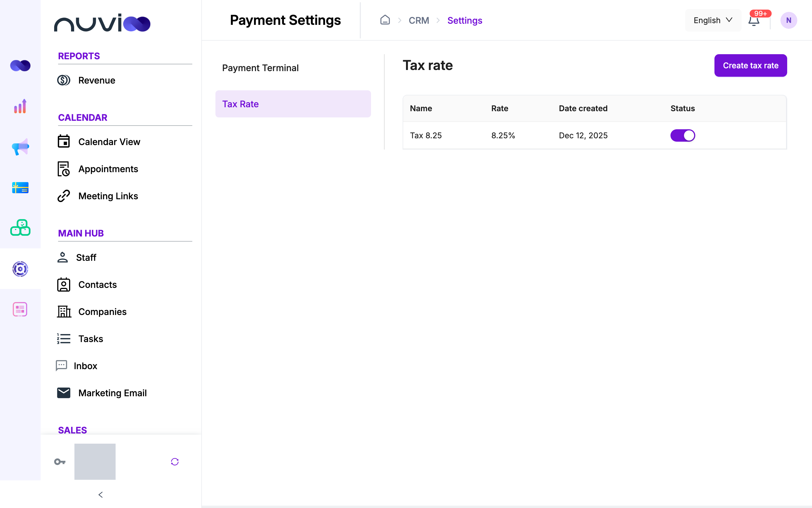Open Revenue report in sidebar
Screen dimensions: 812x508
[x=97, y=80]
